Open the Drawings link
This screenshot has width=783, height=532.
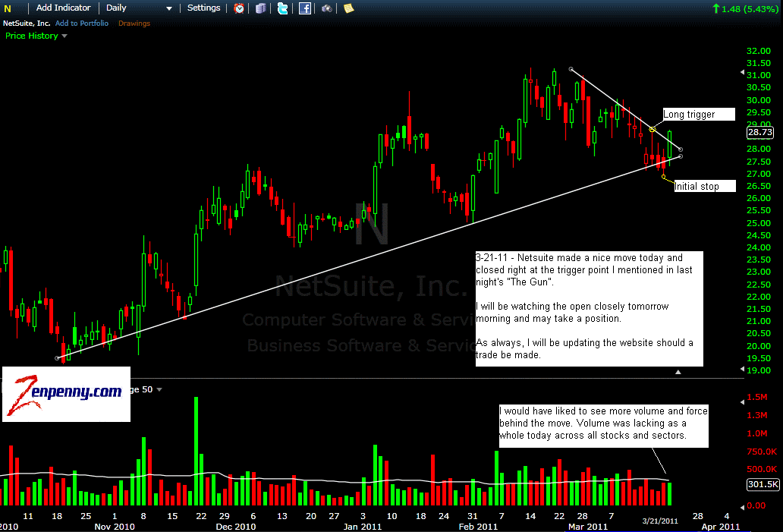[134, 23]
